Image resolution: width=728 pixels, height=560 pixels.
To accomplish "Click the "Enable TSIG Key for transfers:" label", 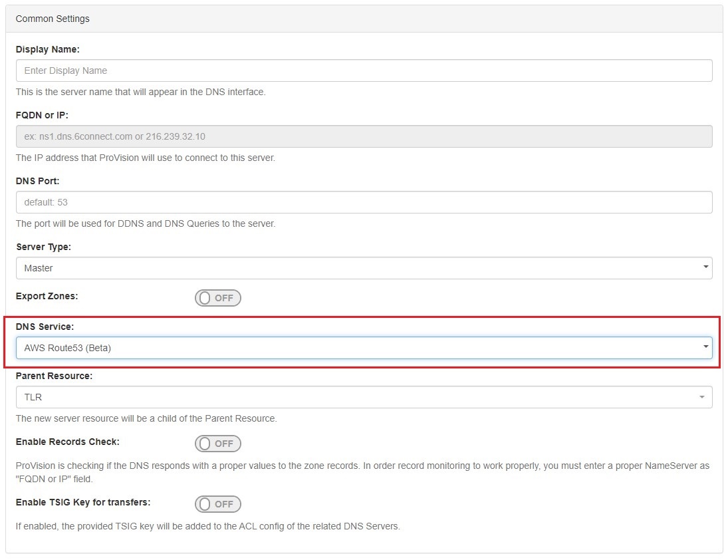I will pos(83,502).
